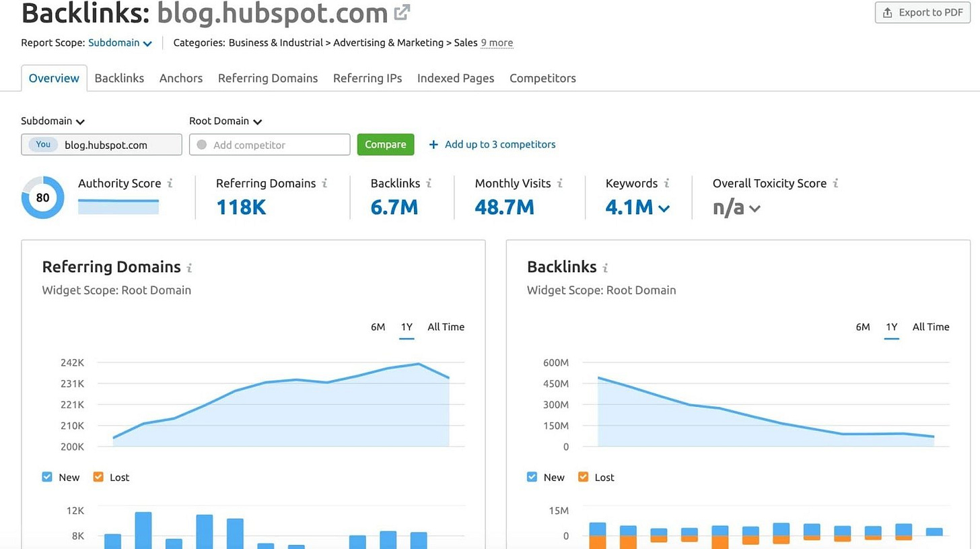The height and width of the screenshot is (549, 980).
Task: Click the info icon beside Referring Domains metric
Action: point(326,183)
